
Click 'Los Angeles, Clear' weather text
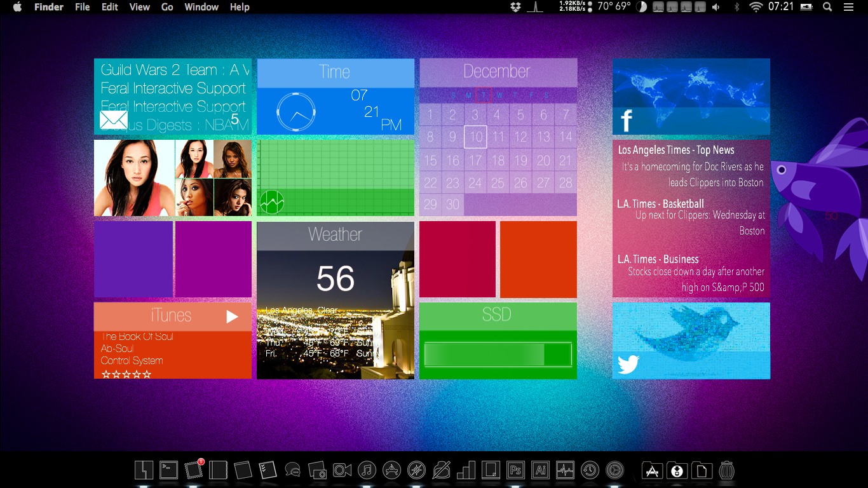pos(301,311)
